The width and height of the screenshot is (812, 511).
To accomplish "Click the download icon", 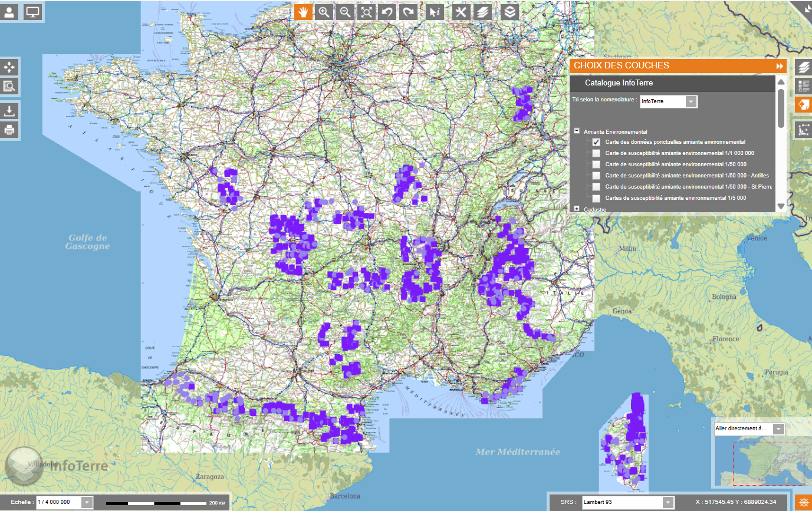I will 9,111.
